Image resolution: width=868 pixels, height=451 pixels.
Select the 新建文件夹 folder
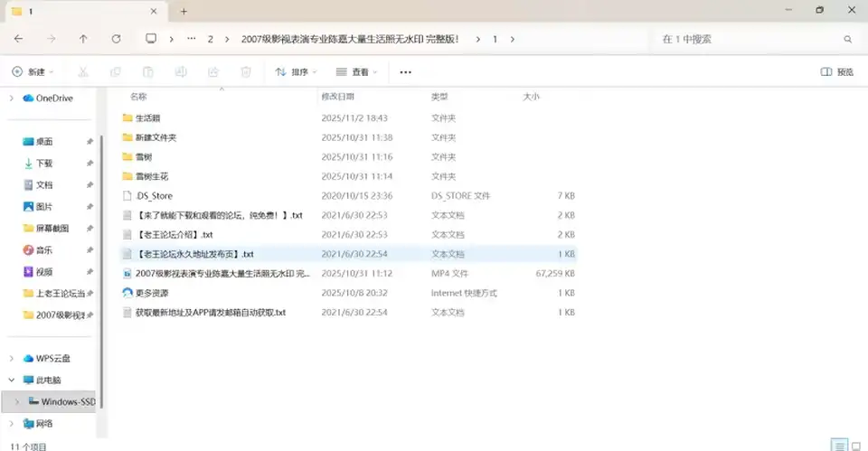[349, 137]
